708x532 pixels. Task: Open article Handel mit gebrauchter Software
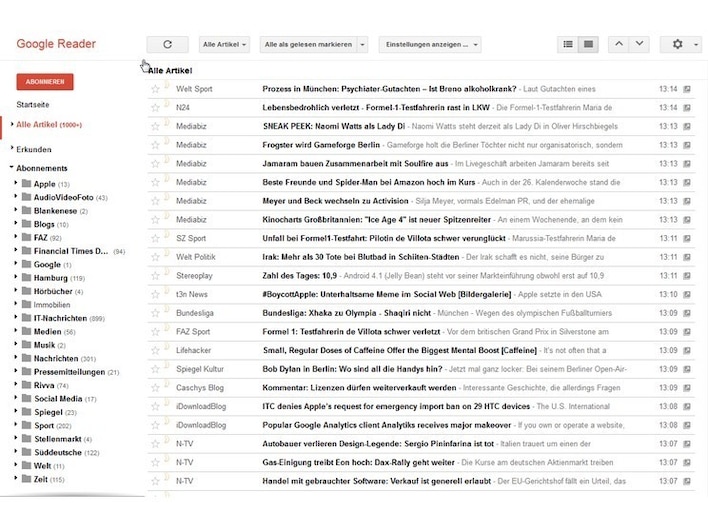[x=377, y=481]
